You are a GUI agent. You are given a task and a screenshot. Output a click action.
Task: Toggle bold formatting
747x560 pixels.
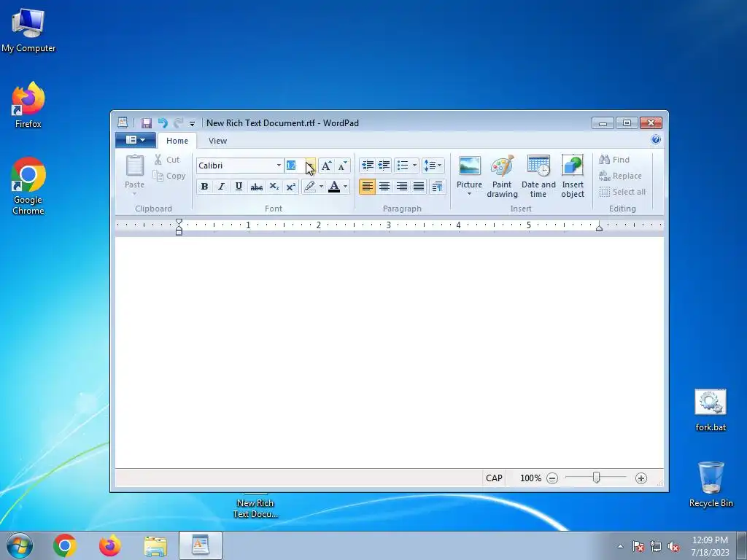click(204, 187)
